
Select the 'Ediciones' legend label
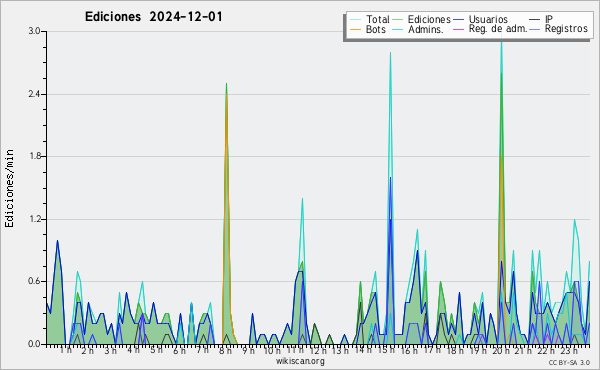(x=429, y=19)
